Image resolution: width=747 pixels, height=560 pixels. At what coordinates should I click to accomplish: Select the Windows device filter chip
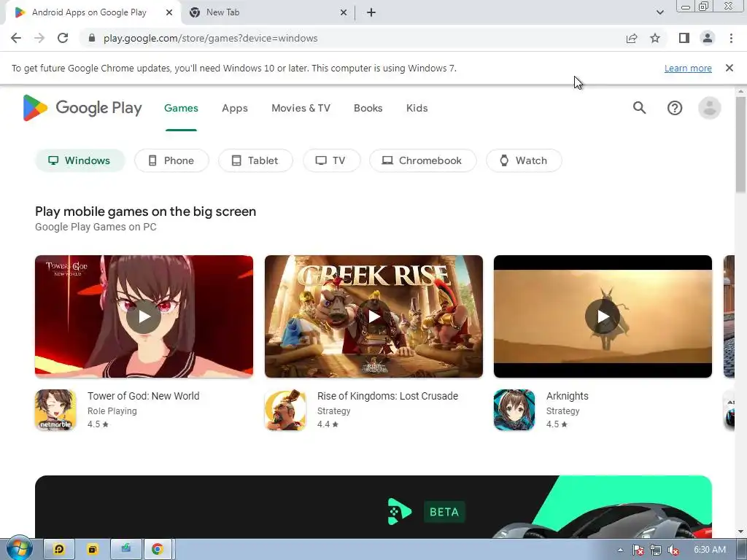click(x=80, y=160)
